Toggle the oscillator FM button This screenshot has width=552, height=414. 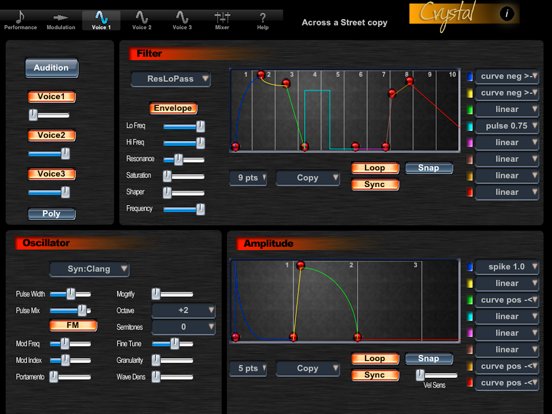[73, 325]
